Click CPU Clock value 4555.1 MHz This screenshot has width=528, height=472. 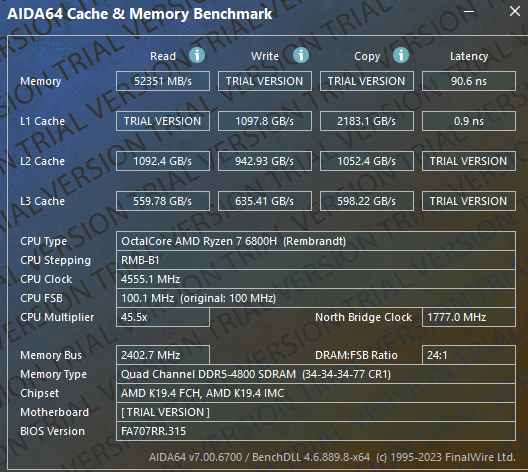(x=316, y=279)
